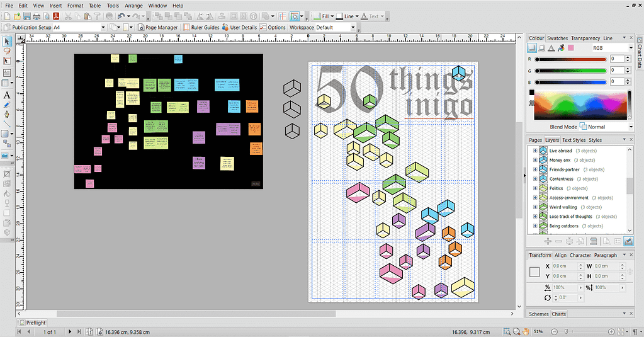Select the Pencil tool in toolbox
Screen dimensions: 644x337
(x=7, y=105)
